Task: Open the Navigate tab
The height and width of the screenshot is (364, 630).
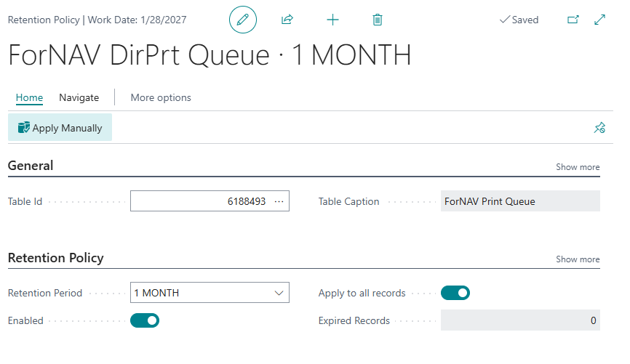Action: click(79, 97)
